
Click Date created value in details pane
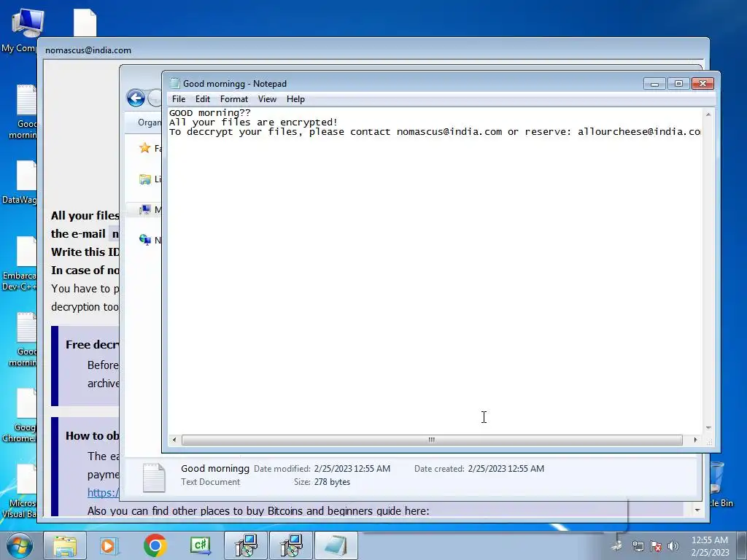click(x=506, y=469)
